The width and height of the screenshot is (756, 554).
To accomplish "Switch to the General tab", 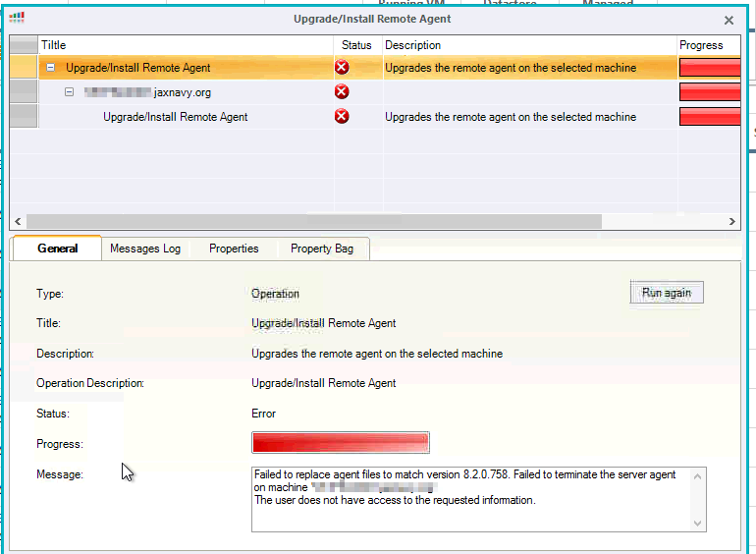I will click(57, 249).
